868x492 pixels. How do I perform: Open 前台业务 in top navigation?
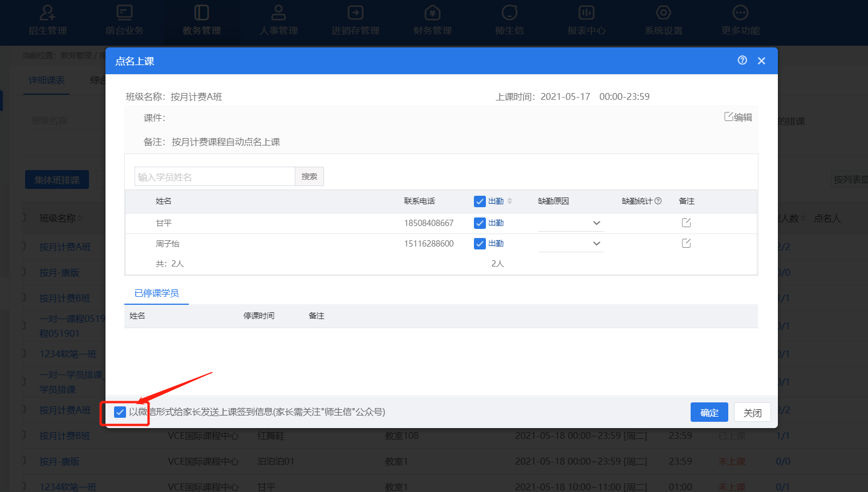(x=124, y=21)
